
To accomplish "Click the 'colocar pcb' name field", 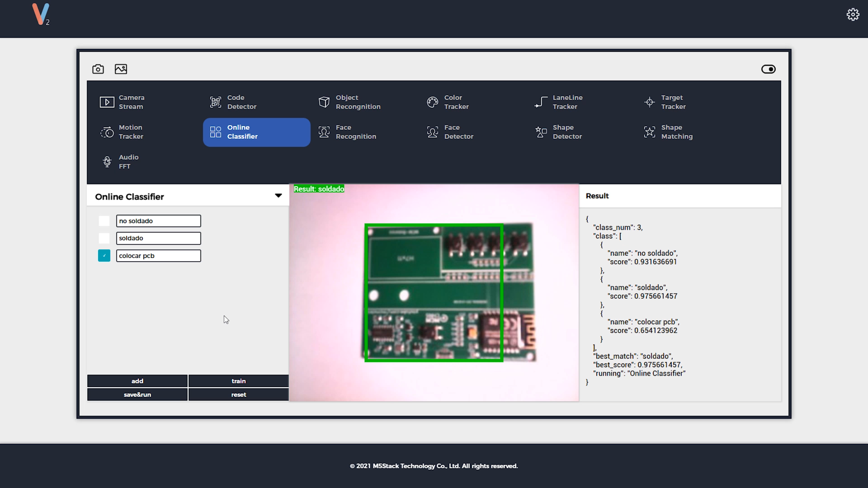I will coord(158,256).
